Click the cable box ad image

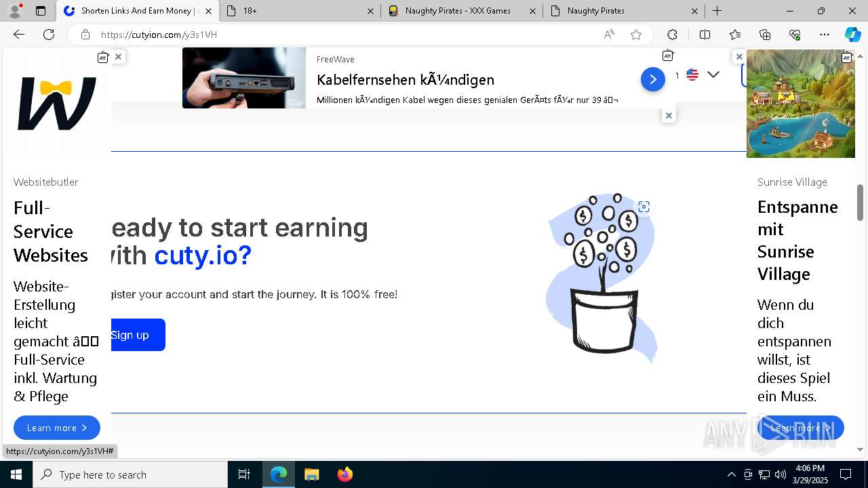(244, 78)
